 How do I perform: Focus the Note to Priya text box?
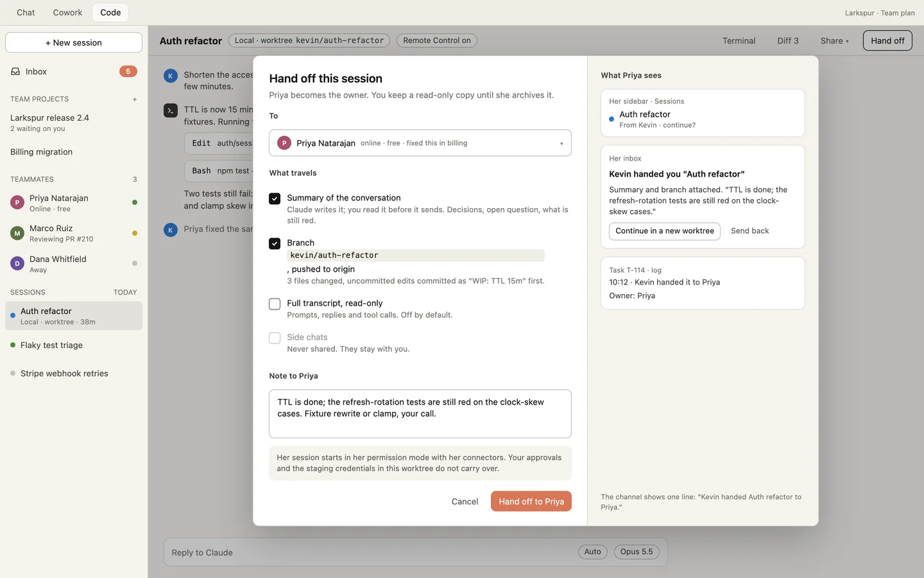[x=420, y=414]
